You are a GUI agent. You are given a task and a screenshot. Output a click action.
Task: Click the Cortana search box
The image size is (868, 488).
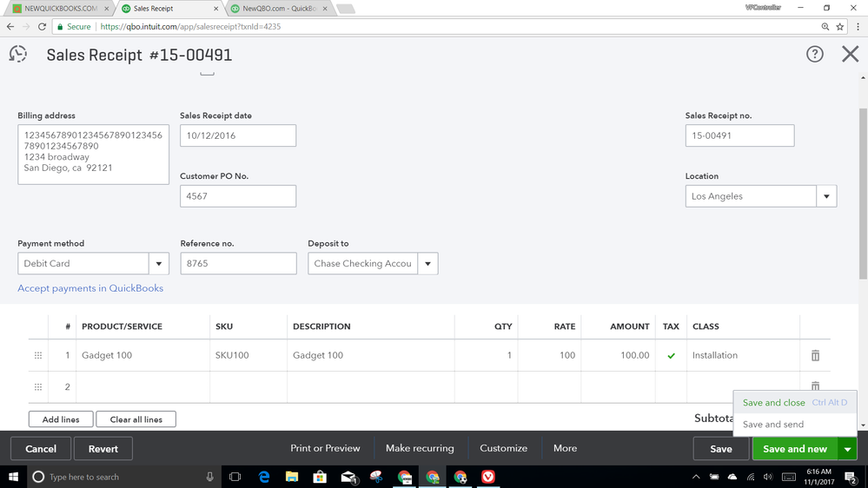(x=124, y=477)
